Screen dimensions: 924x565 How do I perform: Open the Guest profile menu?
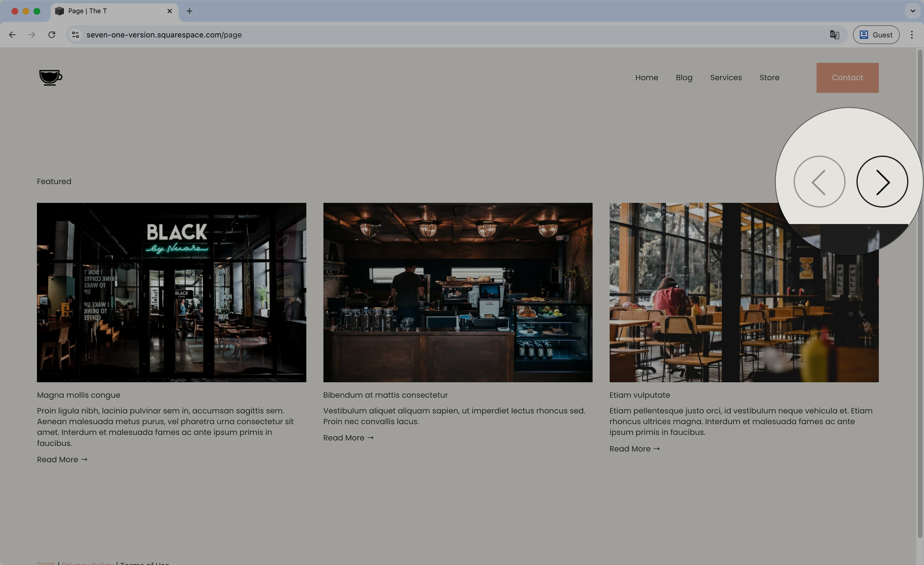[876, 35]
